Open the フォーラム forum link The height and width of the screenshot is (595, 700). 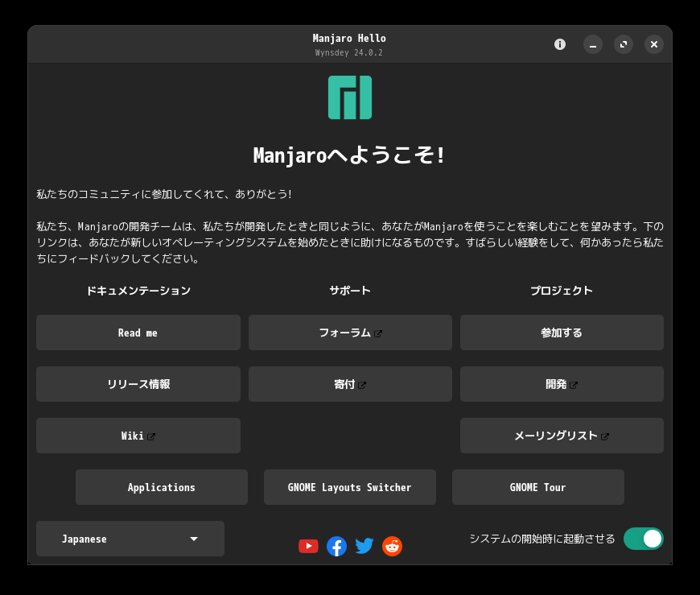[x=351, y=333]
